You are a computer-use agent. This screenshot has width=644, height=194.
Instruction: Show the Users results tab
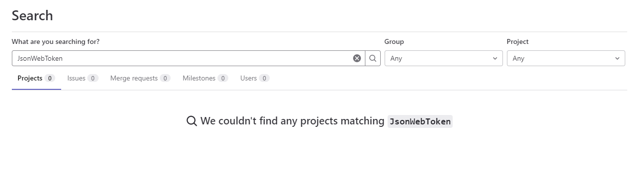point(255,78)
